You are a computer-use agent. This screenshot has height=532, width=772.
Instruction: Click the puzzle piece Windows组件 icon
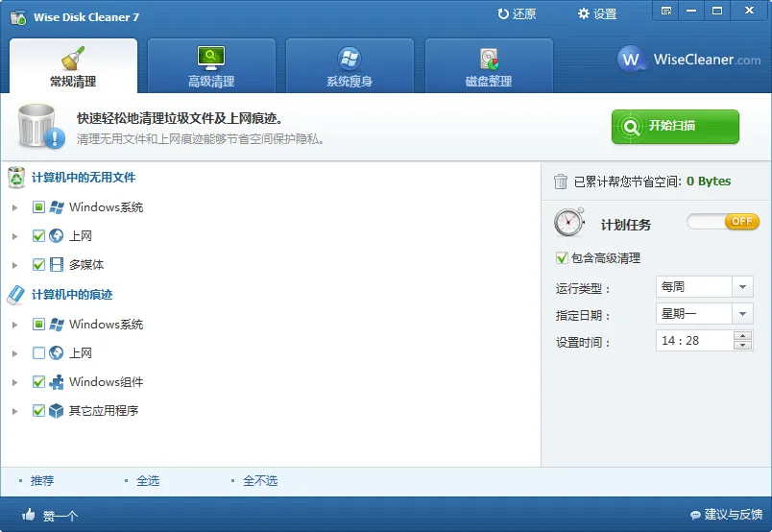point(57,382)
